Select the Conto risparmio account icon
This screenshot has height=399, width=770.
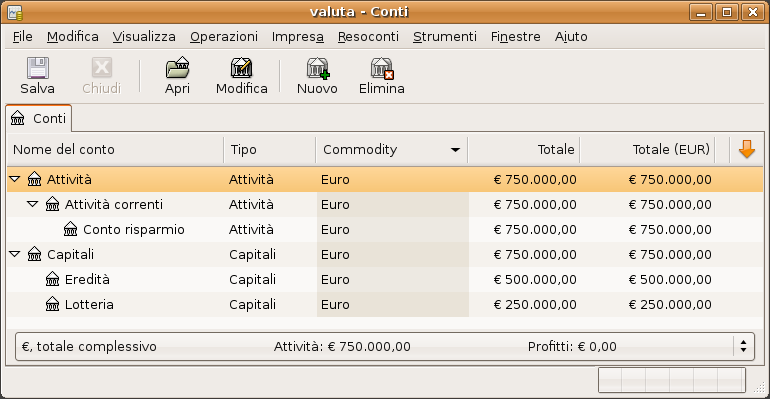click(x=71, y=229)
